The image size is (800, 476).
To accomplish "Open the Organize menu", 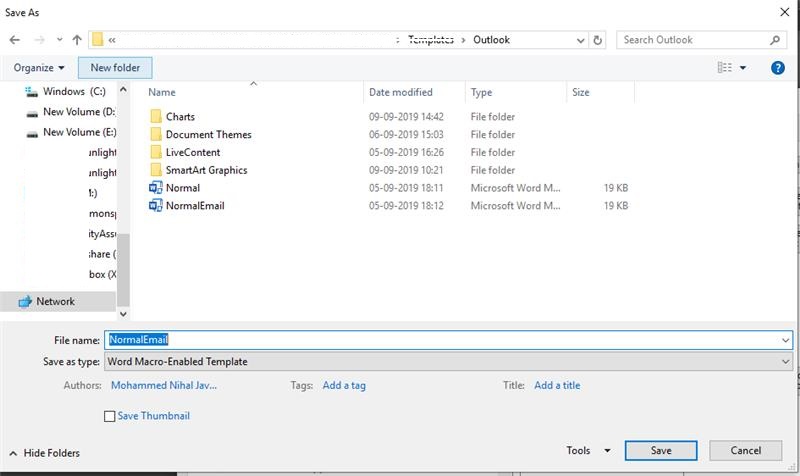I will [x=39, y=68].
